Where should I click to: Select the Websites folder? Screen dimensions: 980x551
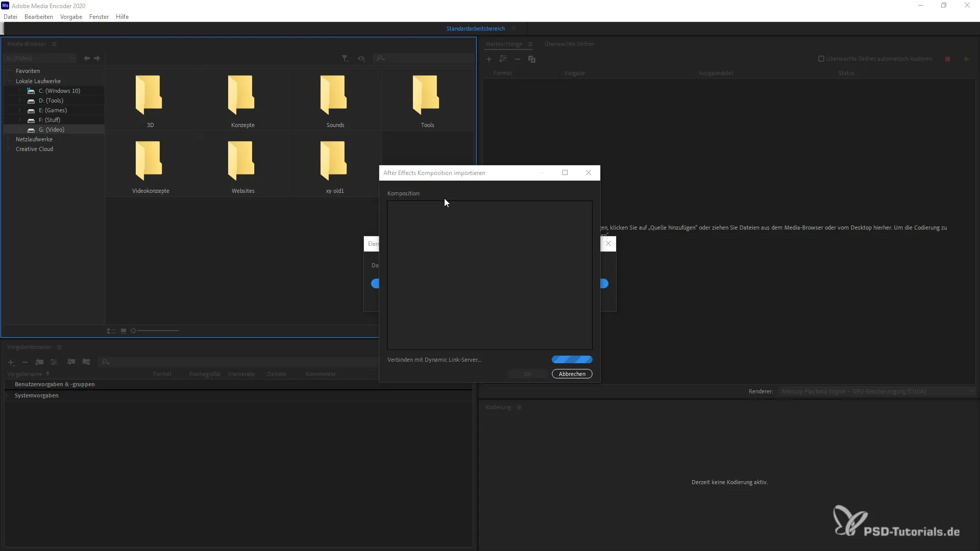tap(242, 165)
